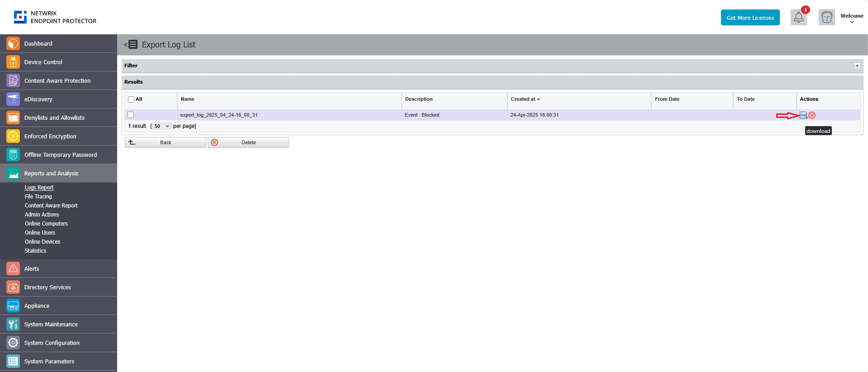
Task: Delete the export log row via red X icon
Action: 812,115
